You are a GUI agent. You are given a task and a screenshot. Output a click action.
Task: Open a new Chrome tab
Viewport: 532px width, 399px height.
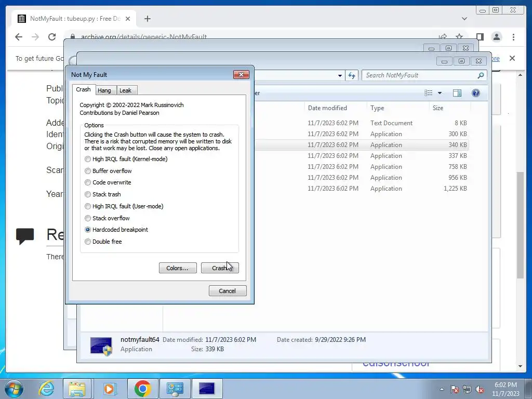click(x=147, y=19)
